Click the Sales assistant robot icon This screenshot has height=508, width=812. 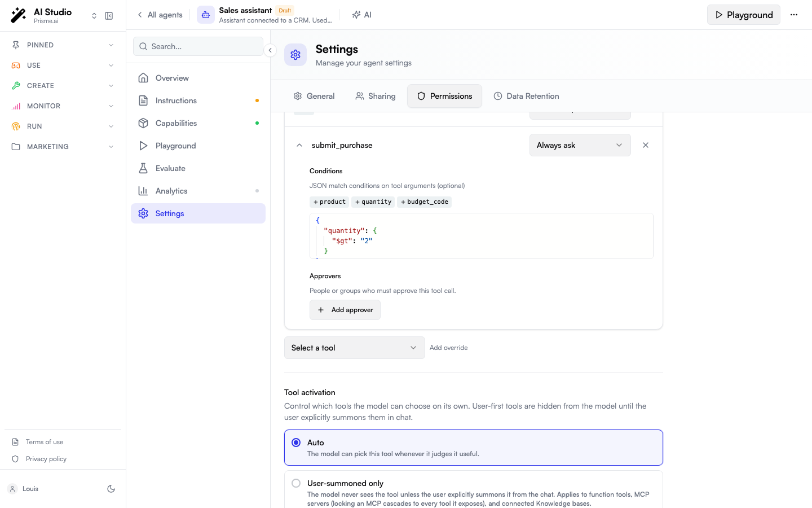pos(206,15)
